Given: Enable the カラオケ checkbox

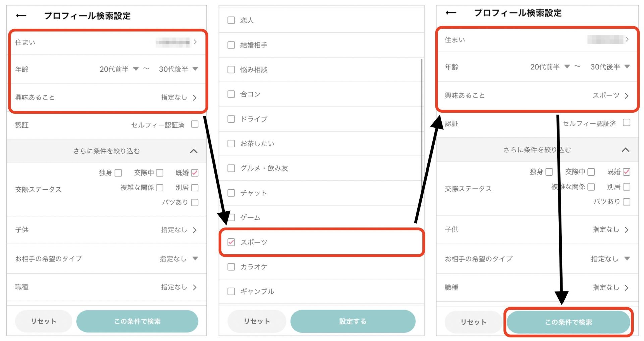Looking at the screenshot, I should [231, 267].
